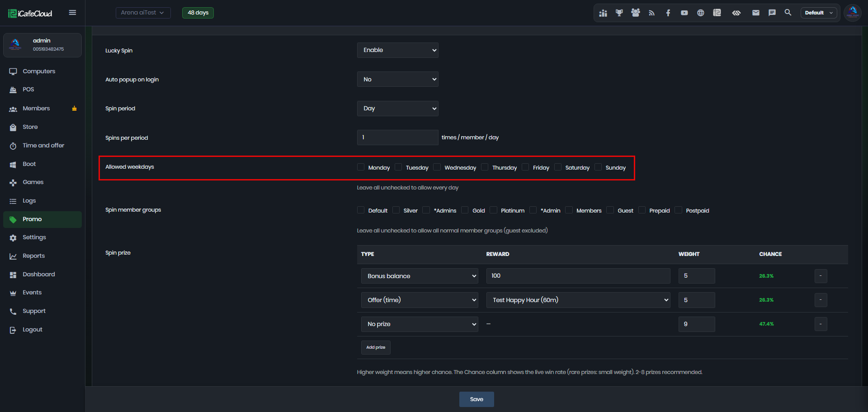
Task: Tick the Gold member group checkbox
Action: pyautogui.click(x=465, y=210)
